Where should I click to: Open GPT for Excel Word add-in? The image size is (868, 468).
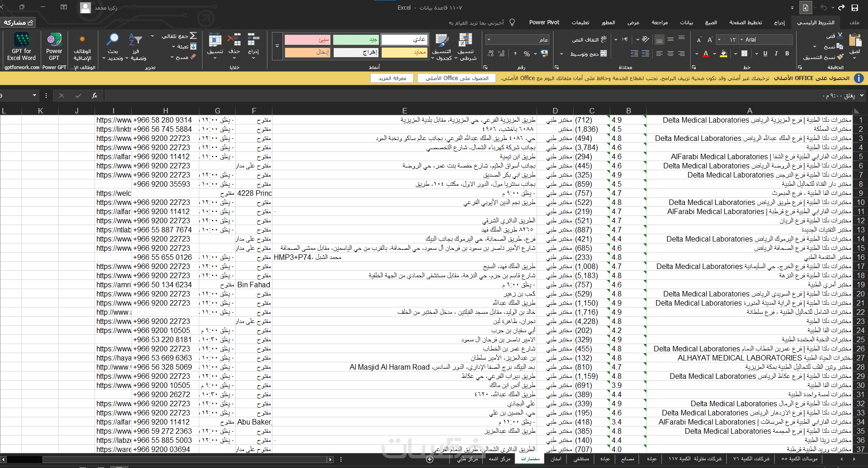(x=21, y=46)
